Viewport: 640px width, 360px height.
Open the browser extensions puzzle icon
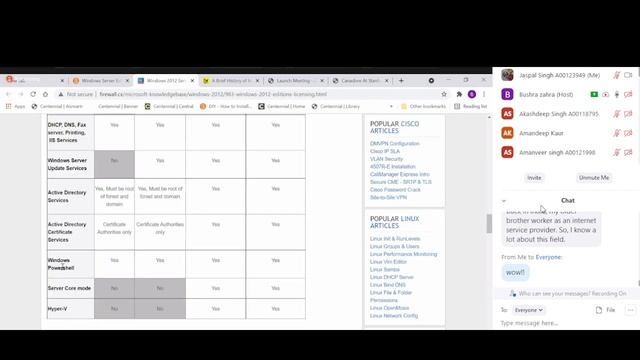coord(459,94)
